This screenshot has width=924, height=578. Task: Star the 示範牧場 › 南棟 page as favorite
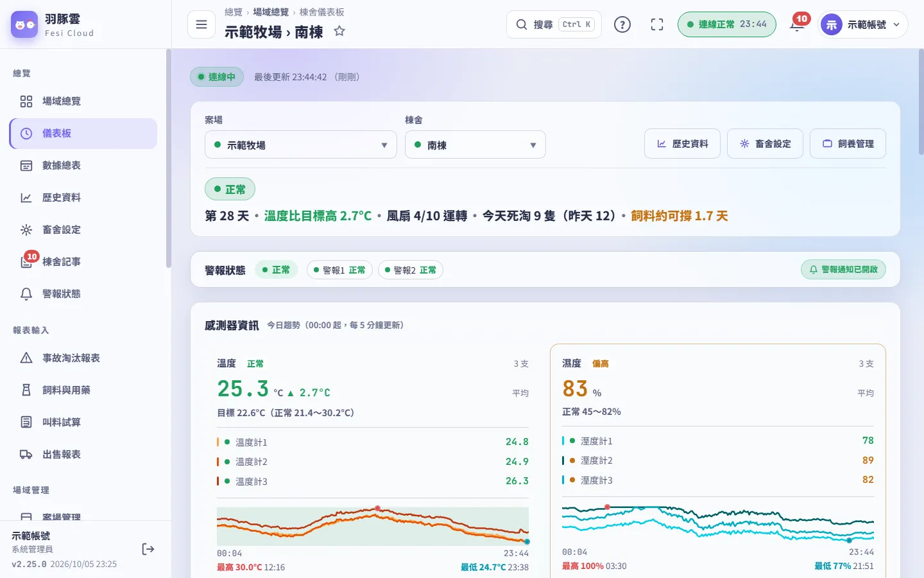tap(339, 31)
